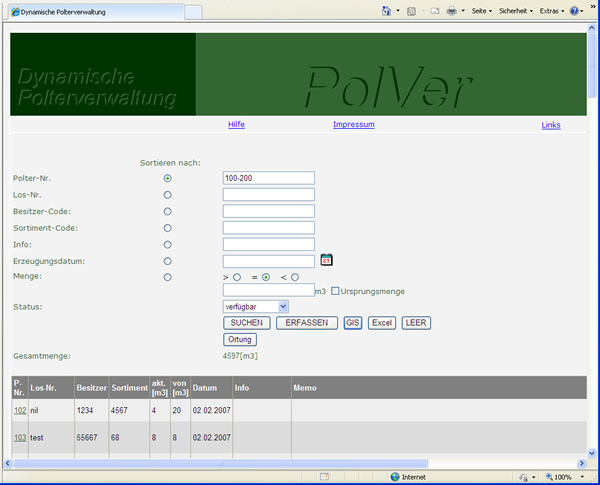Sort by Menge radio button
The image size is (600, 485).
tap(168, 277)
